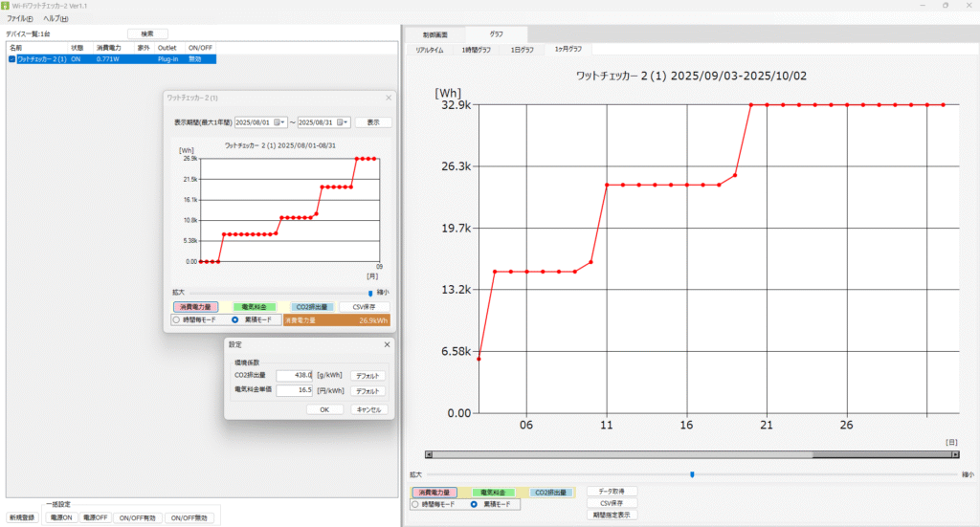
Task: Switch to the 1日グラフ tab
Action: [523, 49]
